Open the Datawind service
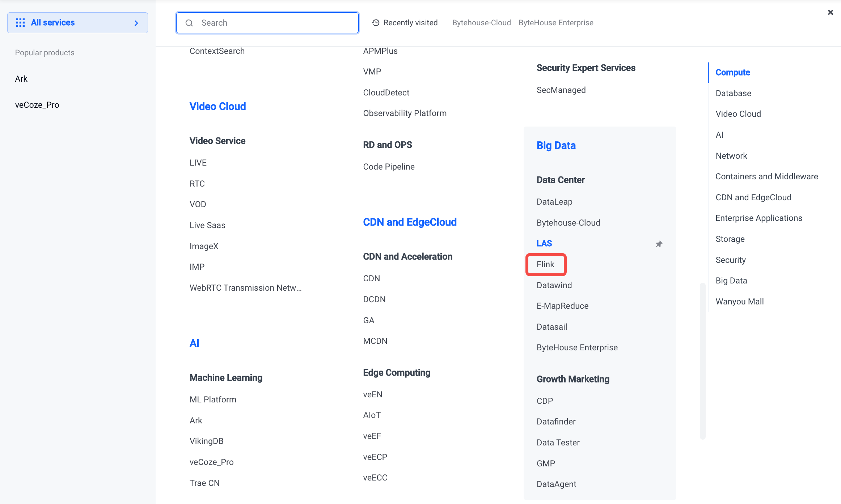Viewport: 841px width, 504px height. pyautogui.click(x=554, y=285)
